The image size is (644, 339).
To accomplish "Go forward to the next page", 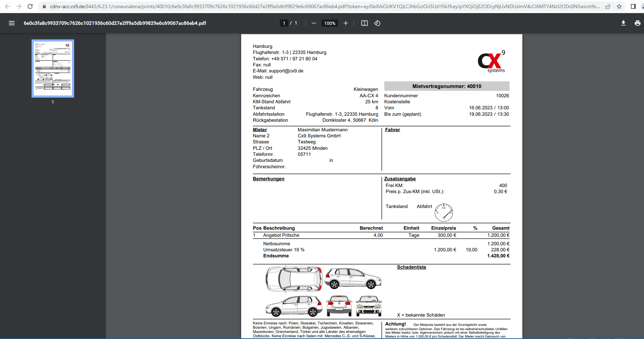I will tap(19, 6).
